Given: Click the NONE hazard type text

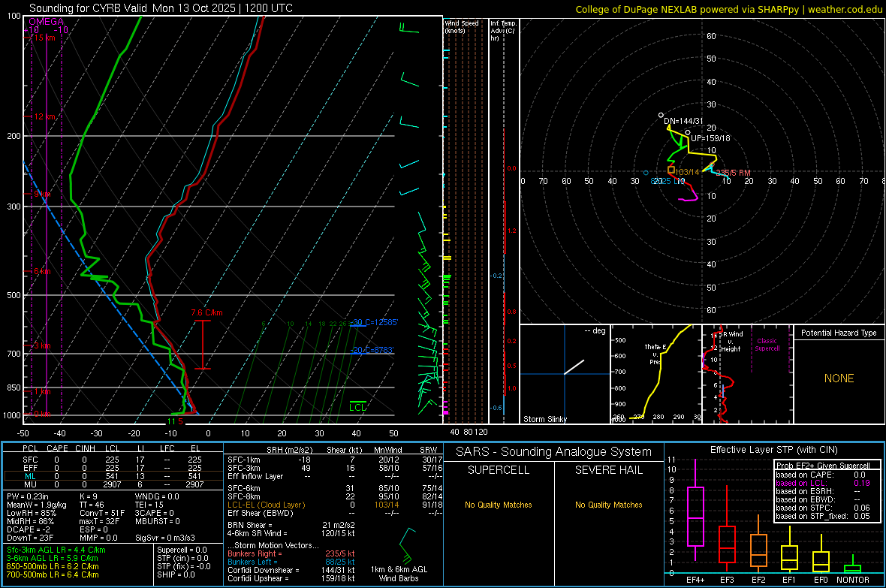Looking at the screenshot, I should (x=839, y=378).
